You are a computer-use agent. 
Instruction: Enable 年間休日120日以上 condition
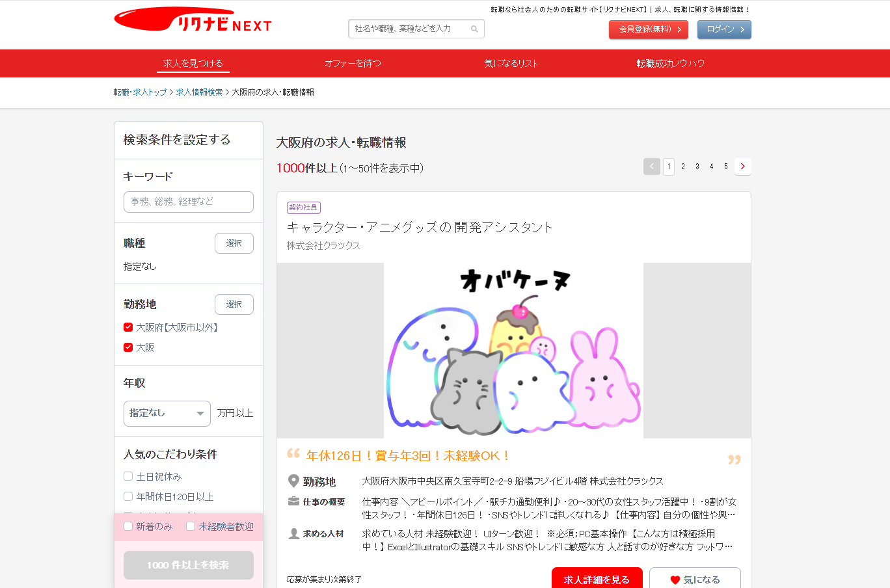point(128,496)
